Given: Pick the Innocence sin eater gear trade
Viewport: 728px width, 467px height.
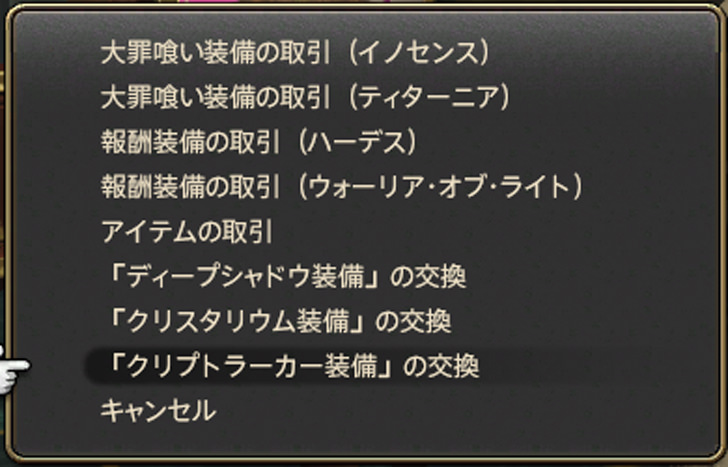Looking at the screenshot, I should point(295,53).
